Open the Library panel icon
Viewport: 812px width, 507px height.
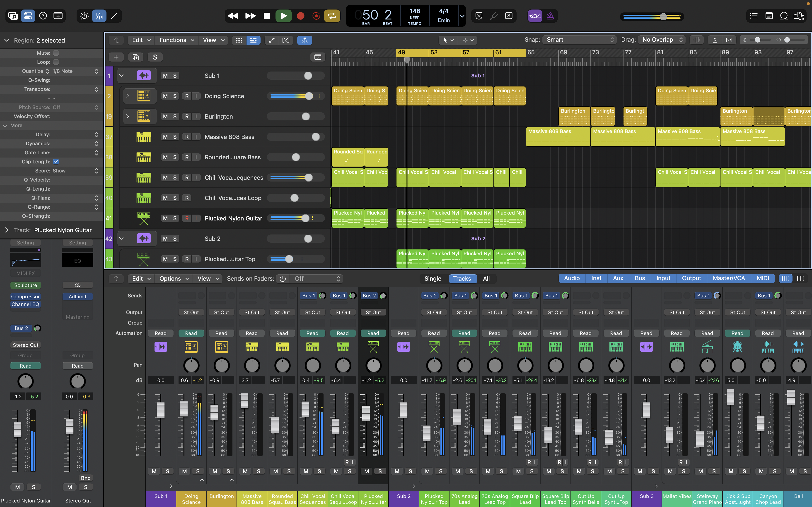click(x=13, y=16)
